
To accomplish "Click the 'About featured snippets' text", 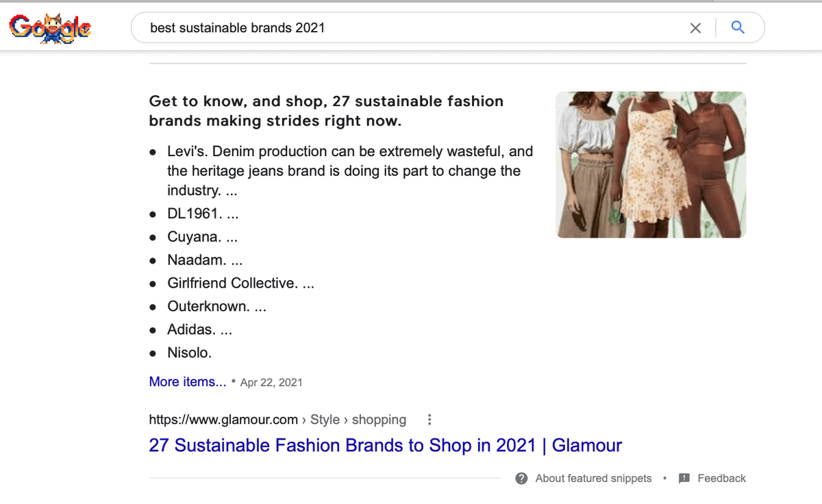I will [593, 478].
